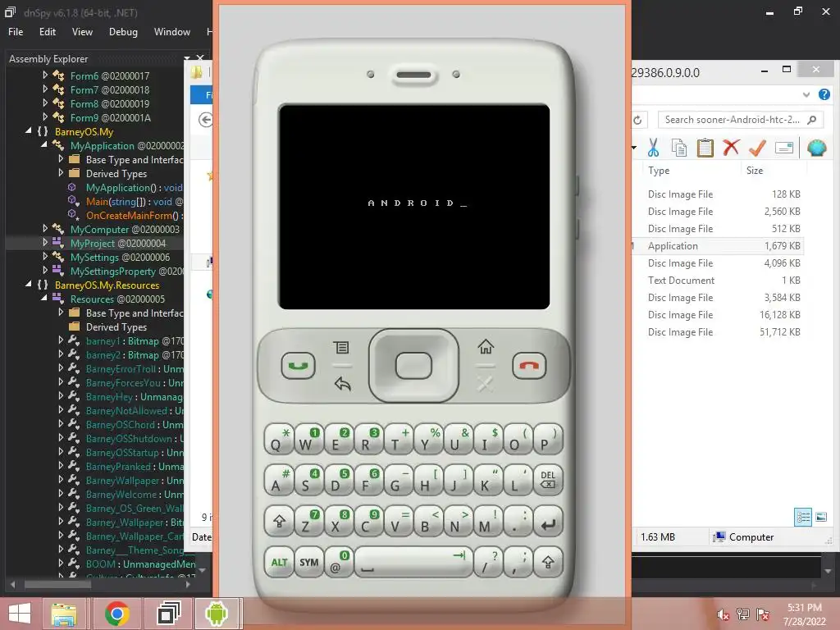Expand the barney1 Bitmap resource node
840x630 pixels.
[x=61, y=340]
